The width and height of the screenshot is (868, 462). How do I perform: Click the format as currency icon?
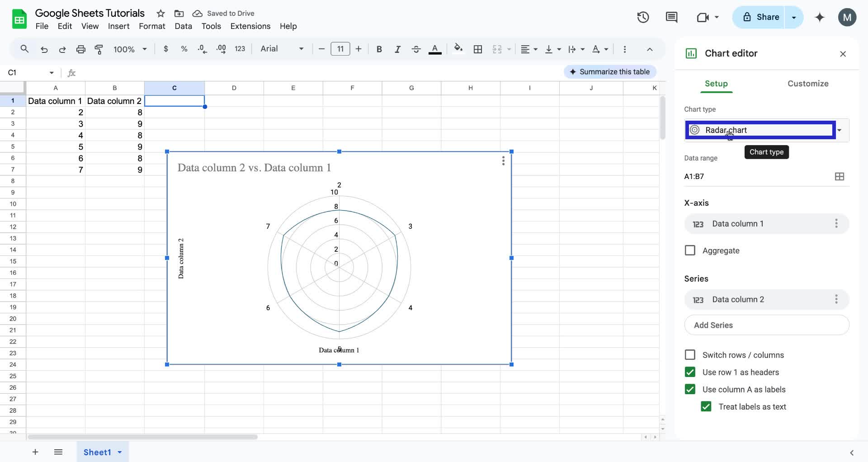[166, 49]
